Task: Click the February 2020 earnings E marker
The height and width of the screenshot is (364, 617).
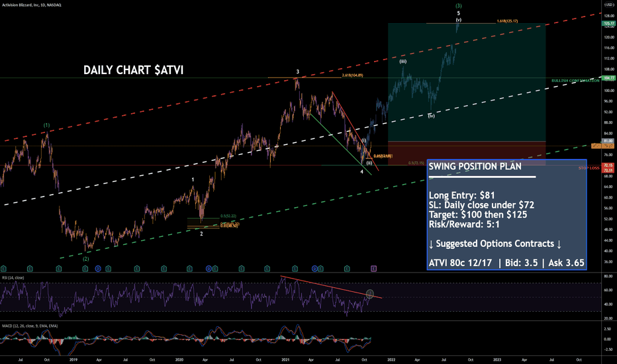Action: click(189, 269)
